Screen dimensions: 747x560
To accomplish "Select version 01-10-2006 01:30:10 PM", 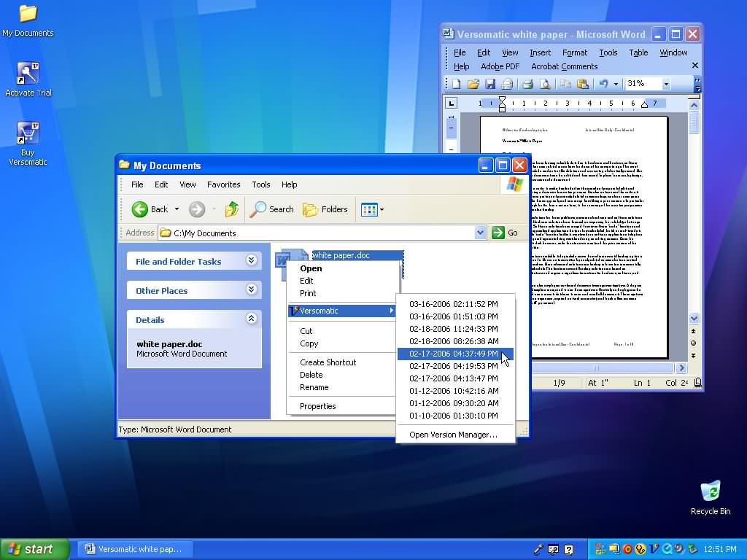I will click(x=455, y=415).
